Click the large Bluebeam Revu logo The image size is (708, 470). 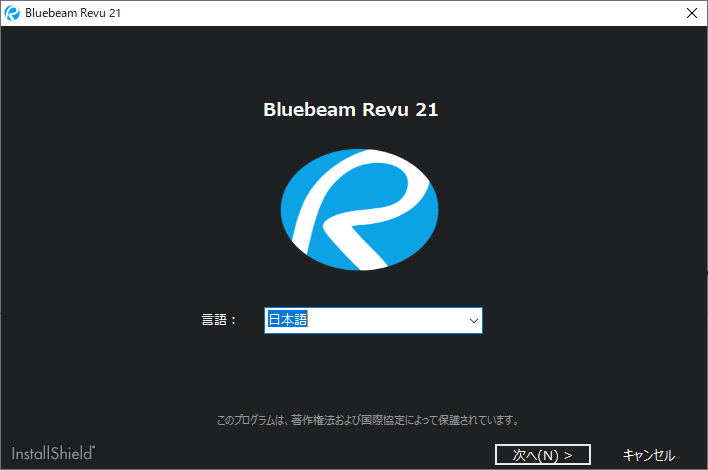click(359, 209)
